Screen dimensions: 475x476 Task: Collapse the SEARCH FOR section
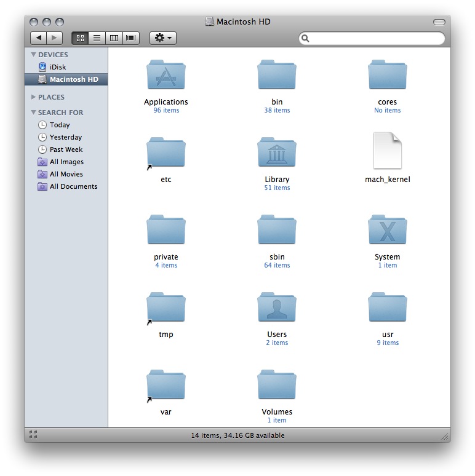click(33, 112)
